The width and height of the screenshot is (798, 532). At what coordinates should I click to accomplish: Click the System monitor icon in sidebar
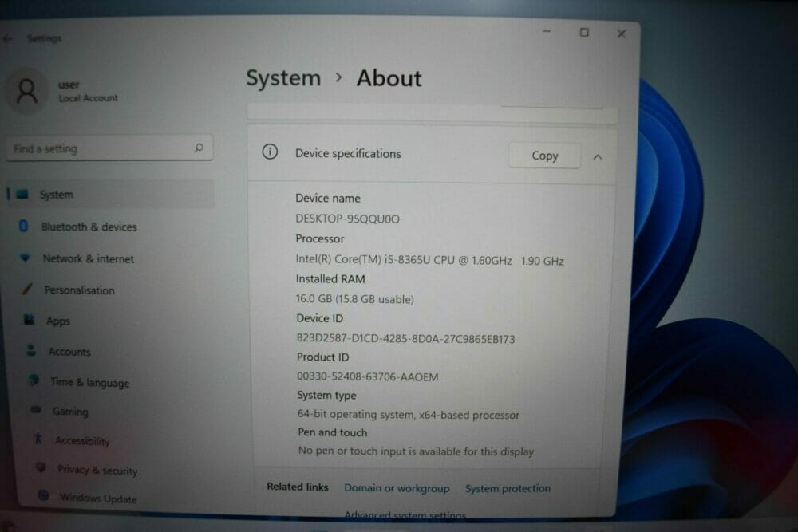click(22, 194)
